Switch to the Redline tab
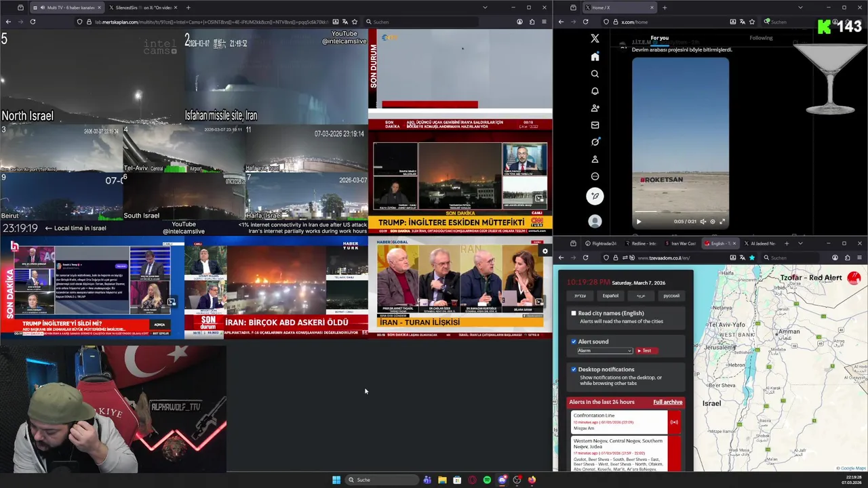 coord(640,243)
